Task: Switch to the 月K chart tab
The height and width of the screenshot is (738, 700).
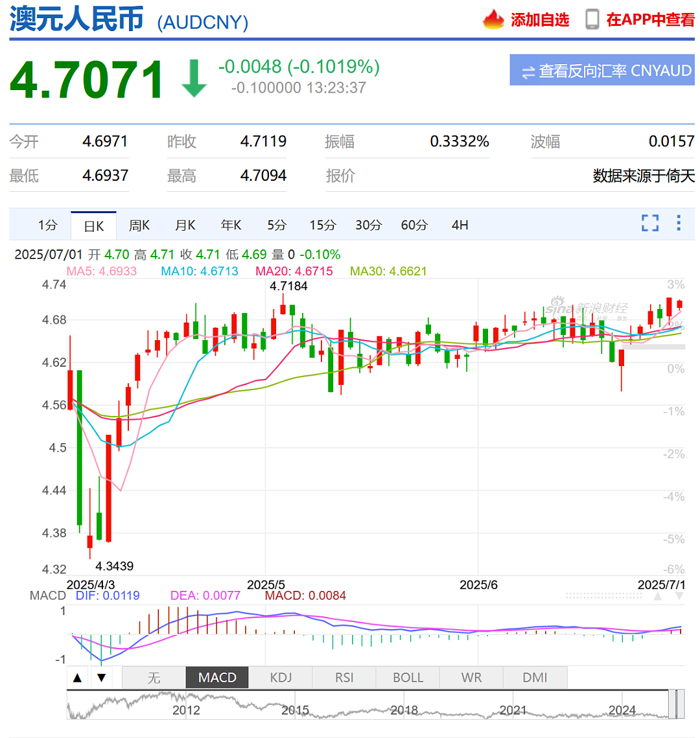Action: [185, 225]
